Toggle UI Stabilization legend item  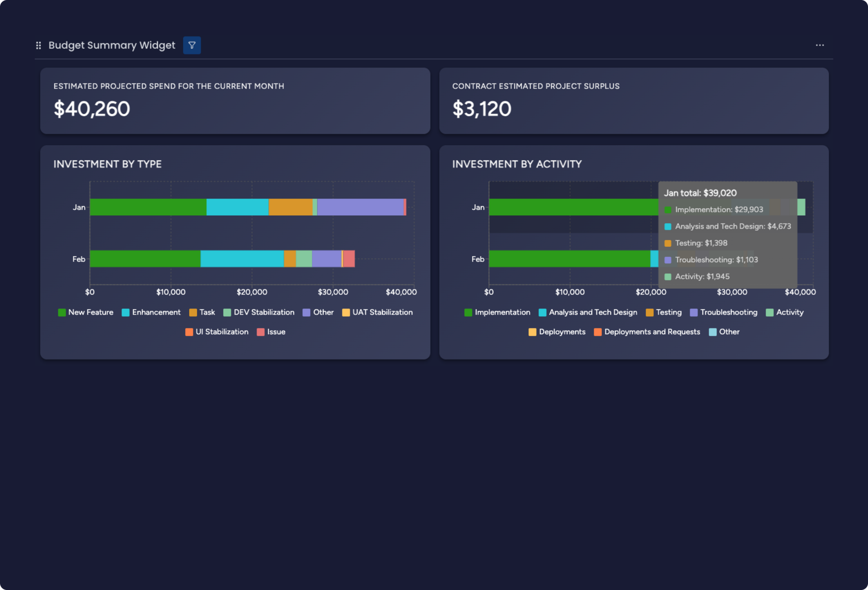click(x=217, y=332)
